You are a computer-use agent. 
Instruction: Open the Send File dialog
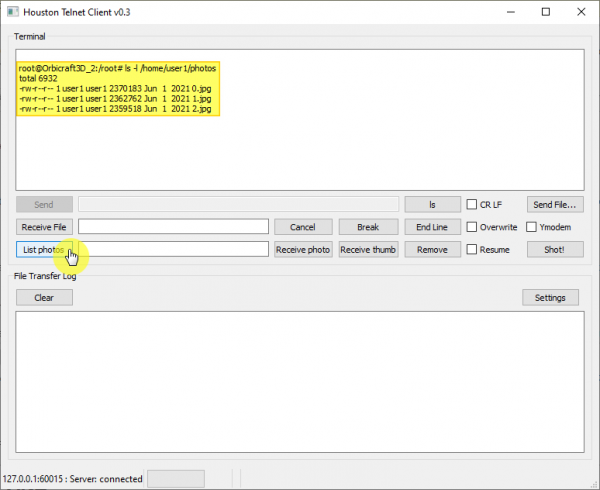tap(555, 204)
